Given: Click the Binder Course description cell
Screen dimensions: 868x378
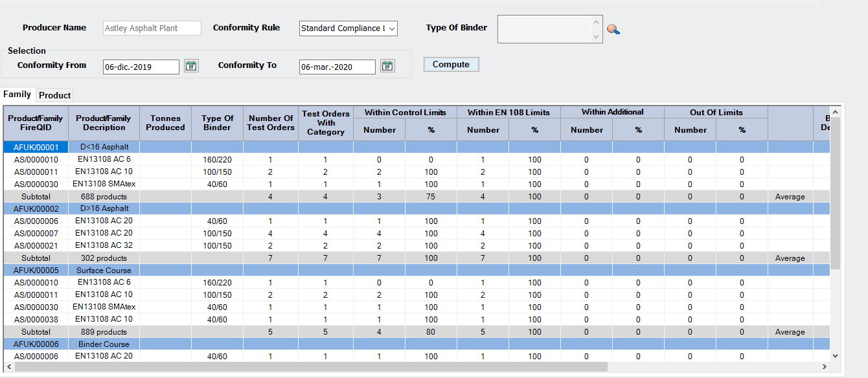Looking at the screenshot, I should tap(104, 344).
